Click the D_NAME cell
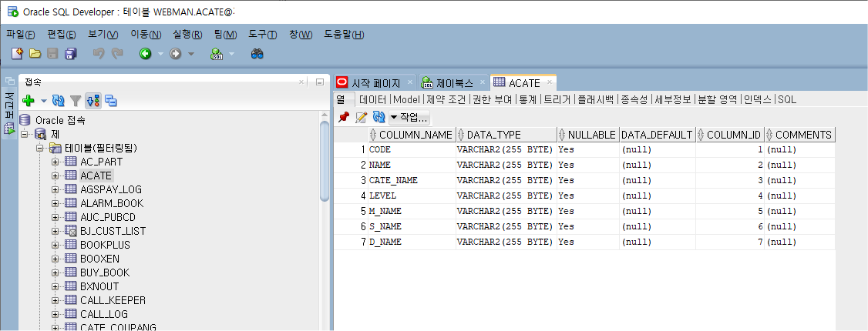868x331 pixels. point(412,242)
